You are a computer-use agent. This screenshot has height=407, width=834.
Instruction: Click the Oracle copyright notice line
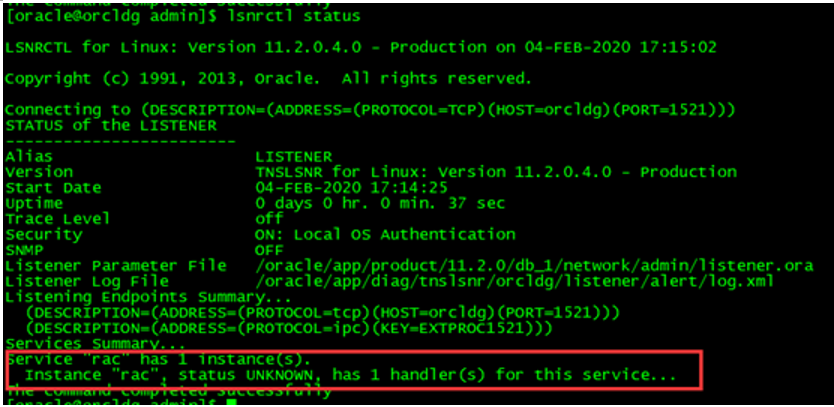point(267,78)
